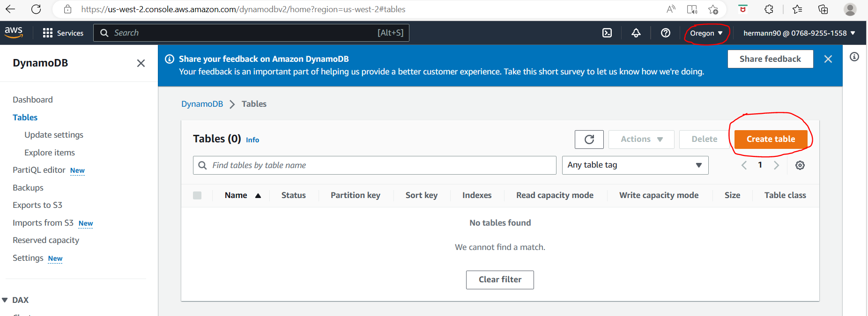Click the Create table button

(771, 139)
